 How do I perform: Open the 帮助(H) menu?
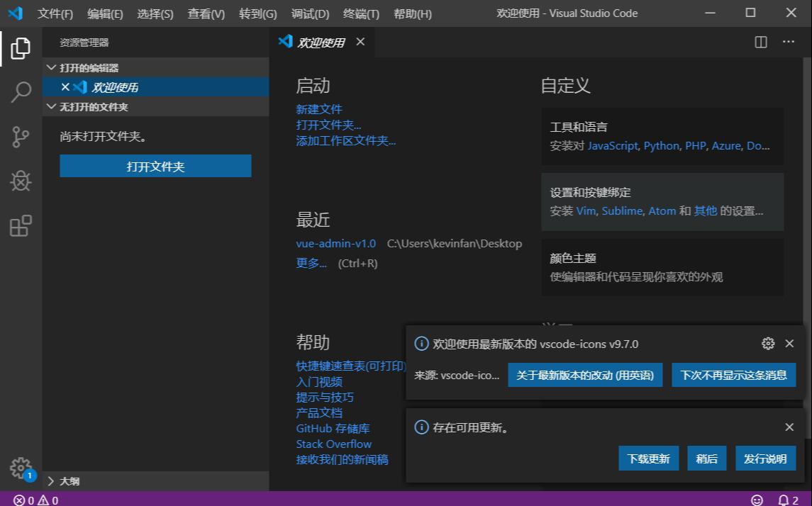click(412, 13)
